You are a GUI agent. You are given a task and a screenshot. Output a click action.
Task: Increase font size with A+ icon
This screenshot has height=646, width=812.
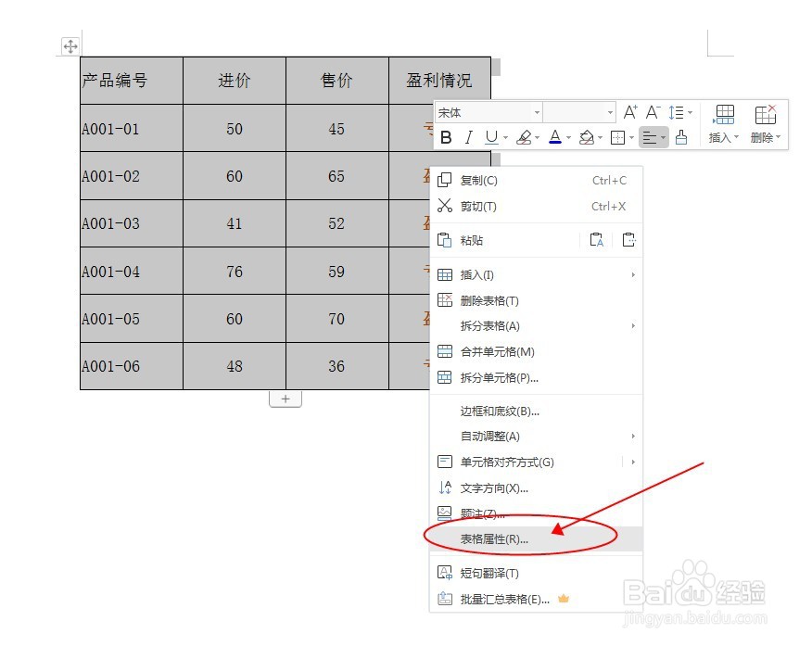(630, 112)
